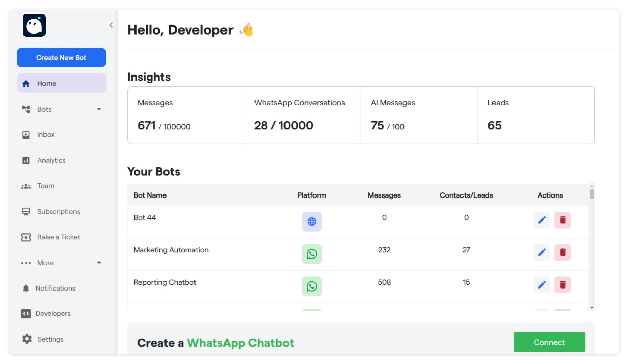
Task: Edit the Reporting Chatbot with the pencil icon
Action: (542, 285)
